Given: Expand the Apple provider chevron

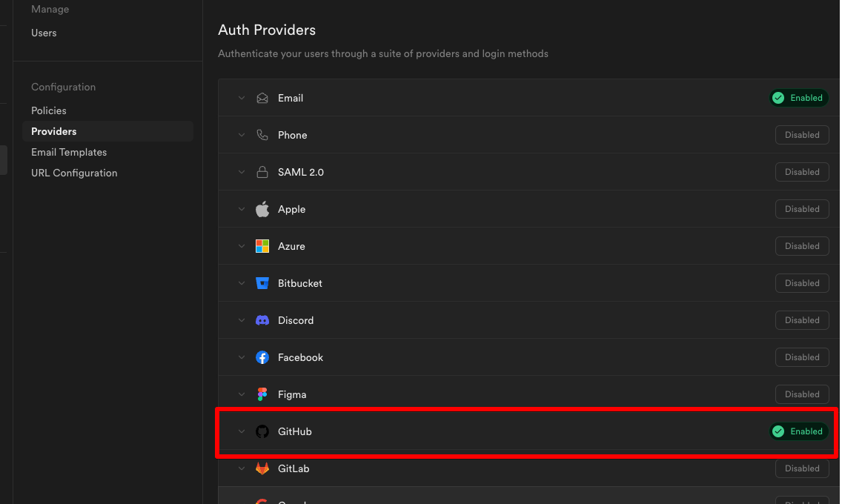Looking at the screenshot, I should tap(242, 209).
